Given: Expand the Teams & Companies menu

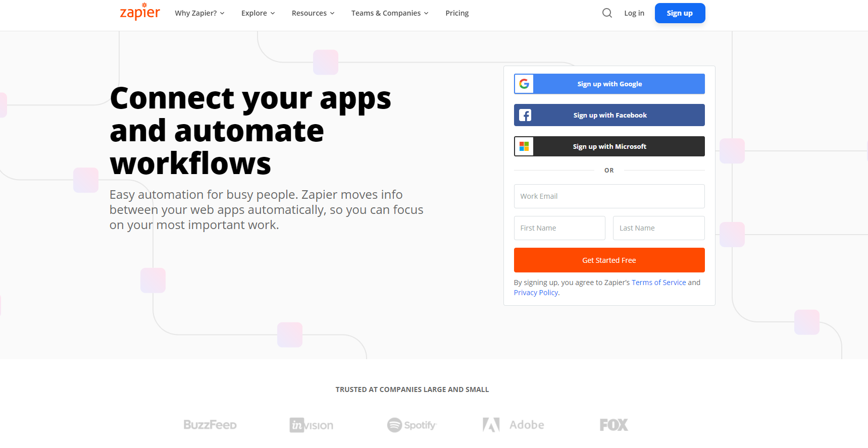Looking at the screenshot, I should (x=390, y=13).
